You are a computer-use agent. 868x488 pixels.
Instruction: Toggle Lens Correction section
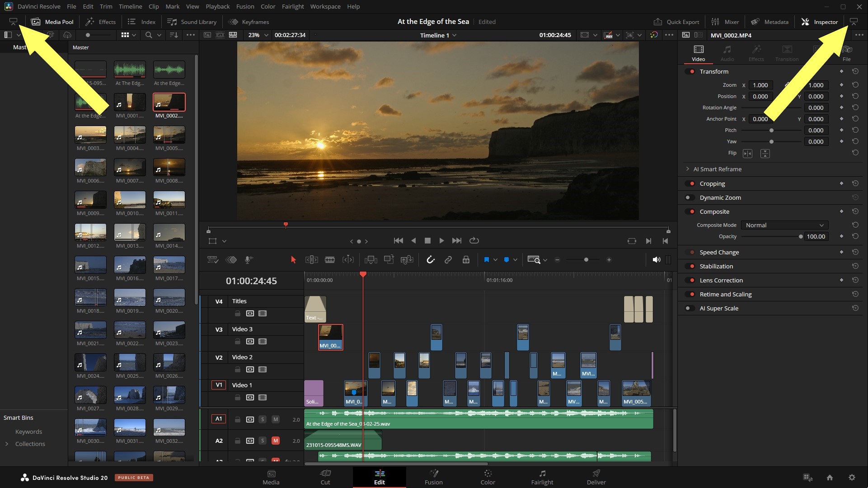coord(690,280)
